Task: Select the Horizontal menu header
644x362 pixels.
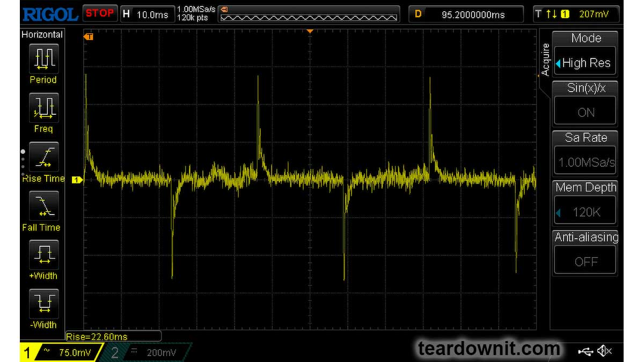Action: coord(42,34)
